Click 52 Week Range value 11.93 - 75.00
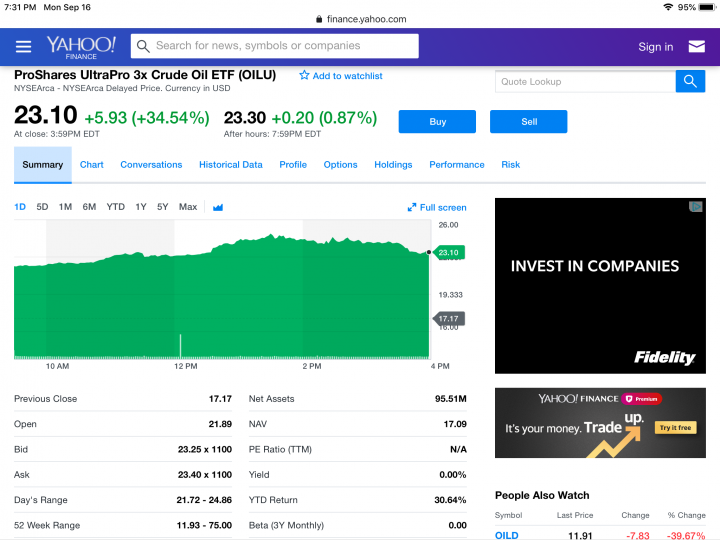This screenshot has width=720, height=540. (204, 525)
